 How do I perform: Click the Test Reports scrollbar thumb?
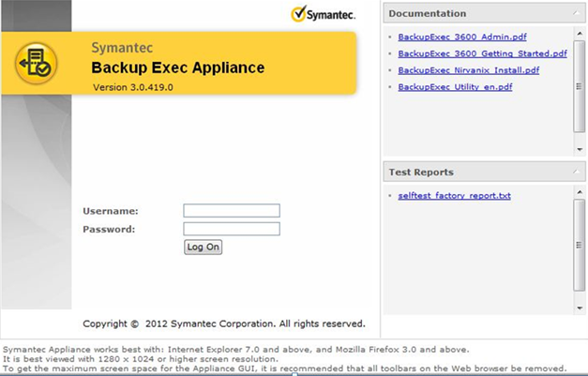[580, 245]
